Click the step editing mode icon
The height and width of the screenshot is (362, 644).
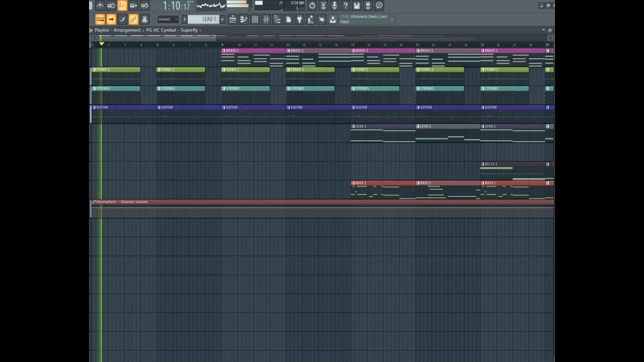(122, 19)
